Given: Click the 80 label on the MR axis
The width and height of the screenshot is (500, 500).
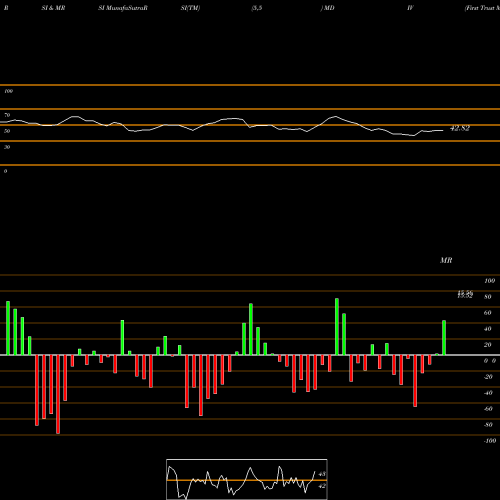Looking at the screenshot, I should click(x=488, y=297).
